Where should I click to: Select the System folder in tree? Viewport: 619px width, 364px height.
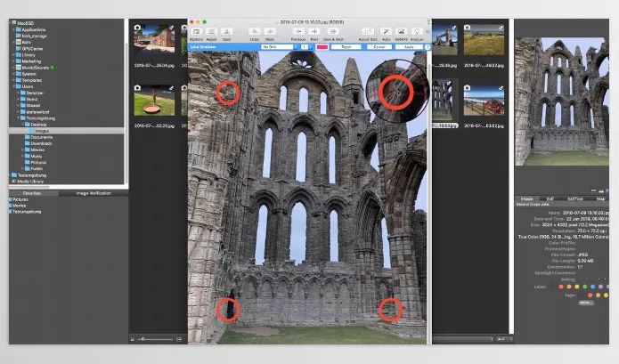26,74
